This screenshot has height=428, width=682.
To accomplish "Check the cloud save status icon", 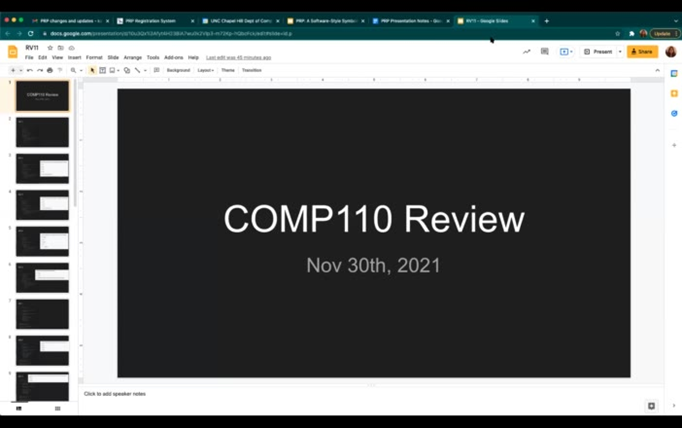I will 71,48.
